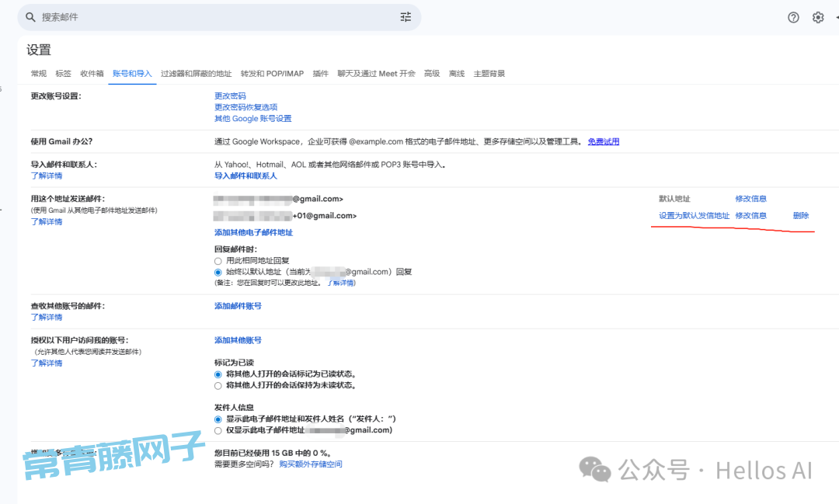Switch to the 常规 tab
The image size is (839, 504).
tap(38, 74)
